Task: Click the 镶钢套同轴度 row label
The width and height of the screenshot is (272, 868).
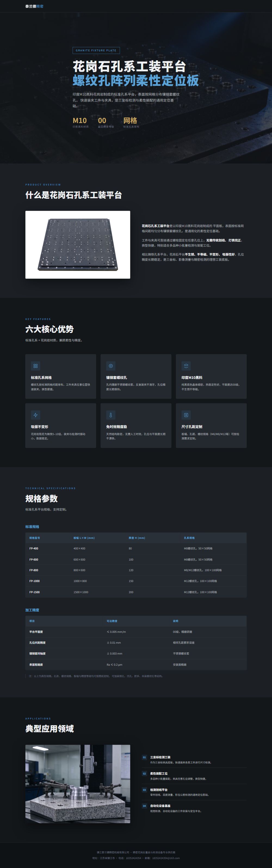Action: coord(38,654)
